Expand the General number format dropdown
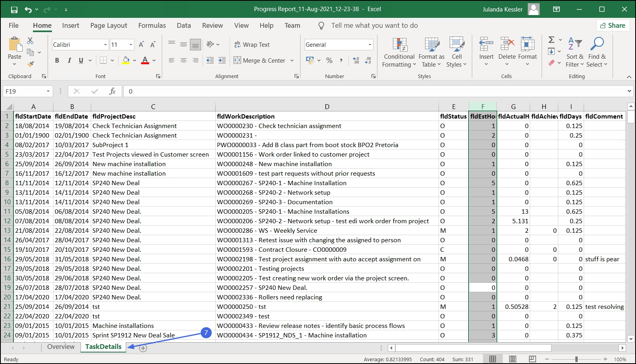Image resolution: width=636 pixels, height=364 pixels. click(370, 45)
